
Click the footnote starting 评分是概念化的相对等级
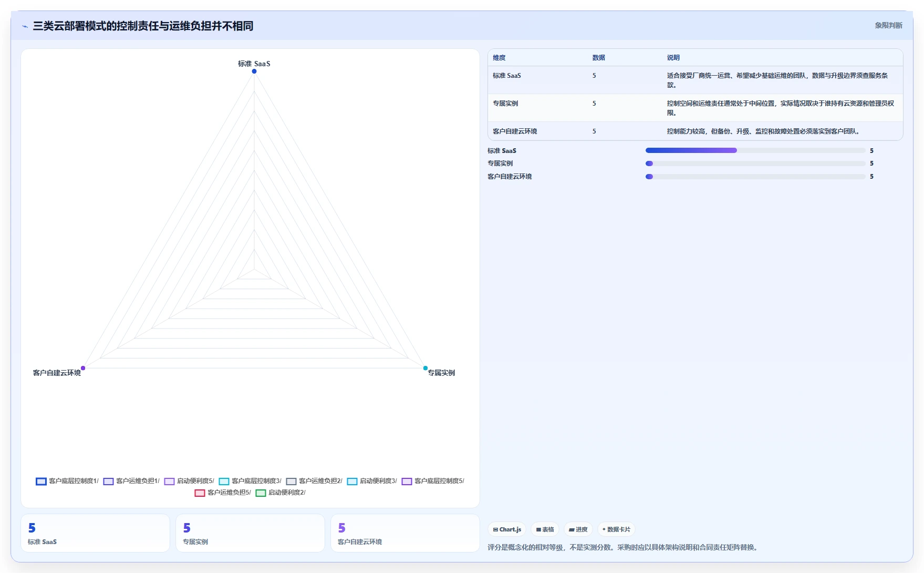point(624,548)
